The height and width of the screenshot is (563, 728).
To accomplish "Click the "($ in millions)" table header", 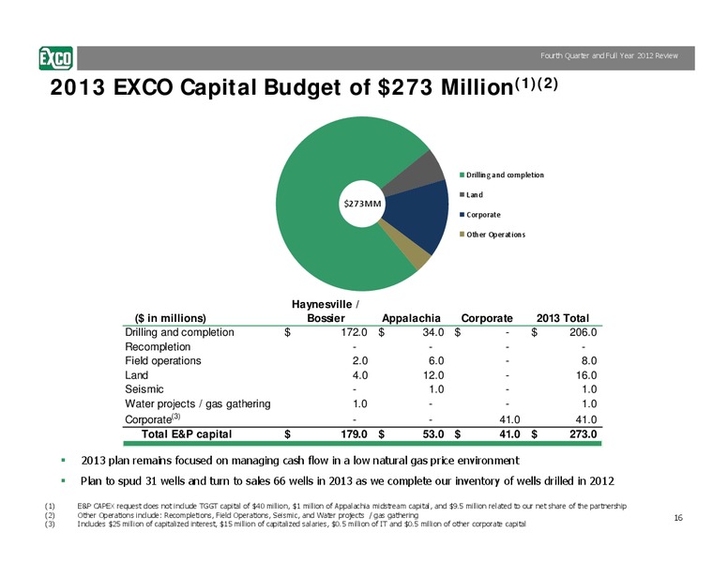I will pos(170,318).
